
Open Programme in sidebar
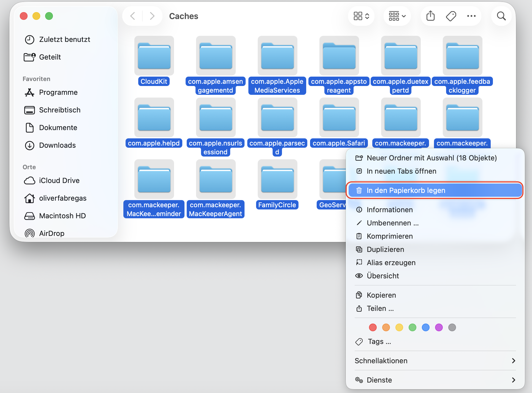[66, 92]
